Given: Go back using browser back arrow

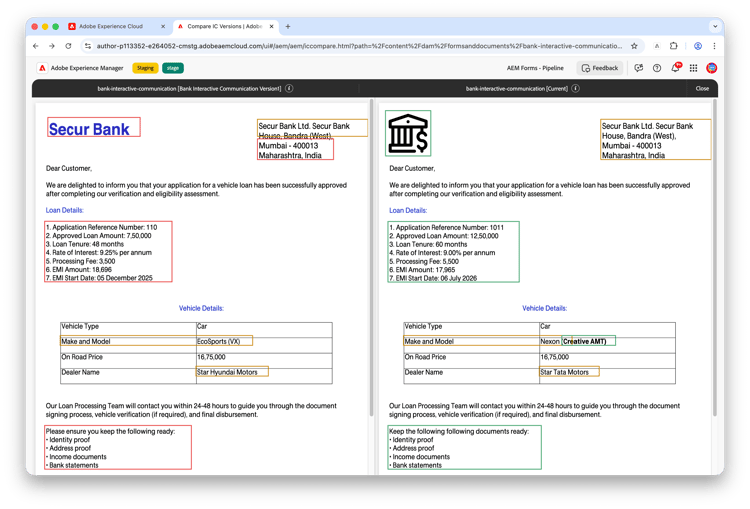Looking at the screenshot, I should 36,46.
